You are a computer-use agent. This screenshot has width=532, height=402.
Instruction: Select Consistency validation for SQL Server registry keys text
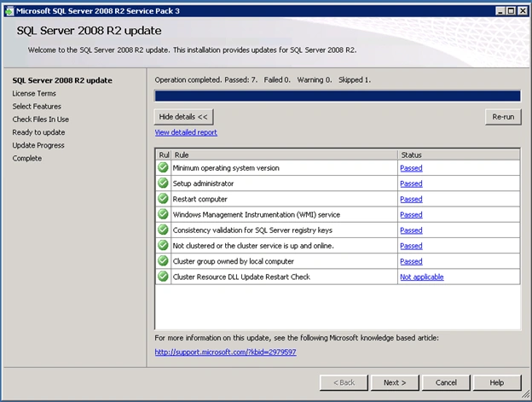[252, 230]
